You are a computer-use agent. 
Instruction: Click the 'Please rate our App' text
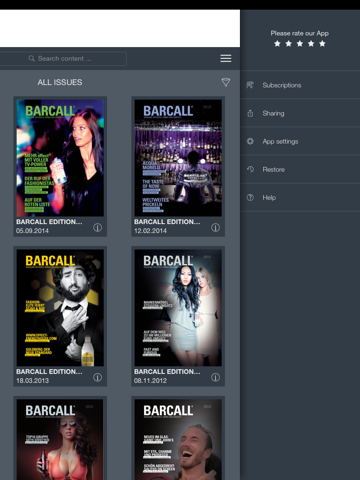click(x=300, y=33)
